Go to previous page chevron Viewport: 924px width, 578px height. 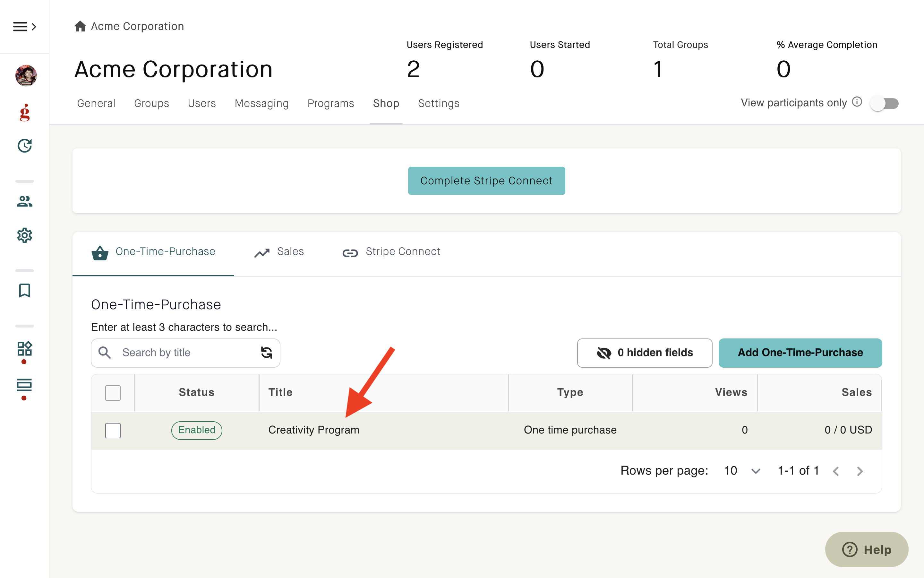(836, 471)
